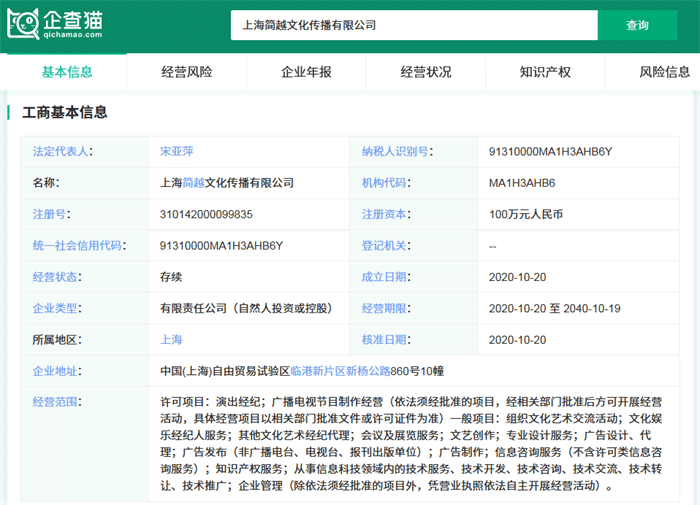Open the 风险信息 tab
This screenshot has height=505, width=700.
tap(664, 72)
